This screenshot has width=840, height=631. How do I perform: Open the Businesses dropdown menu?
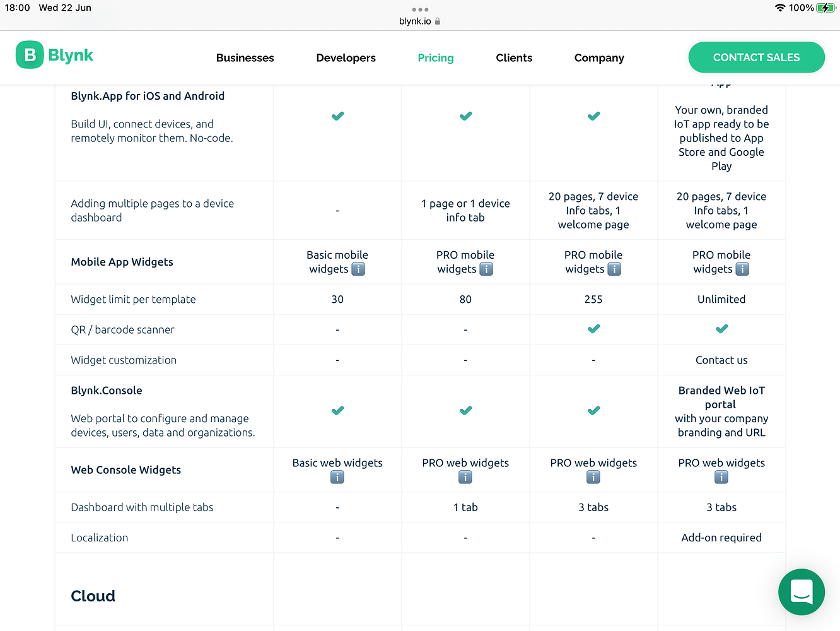click(x=245, y=57)
